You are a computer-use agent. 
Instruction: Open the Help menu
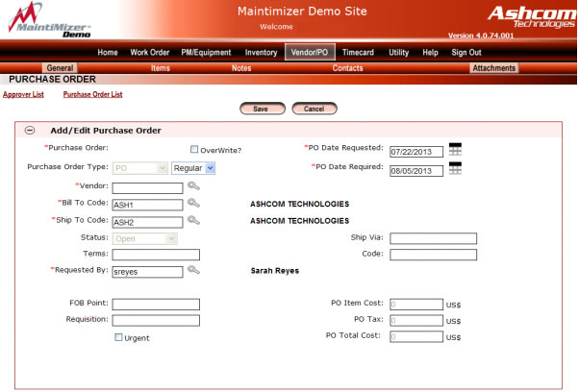[x=430, y=53]
